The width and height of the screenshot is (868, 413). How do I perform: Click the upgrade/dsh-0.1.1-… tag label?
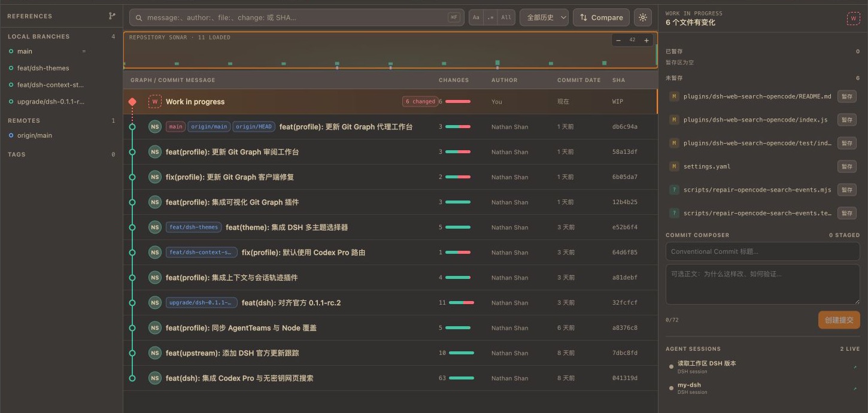click(x=202, y=303)
